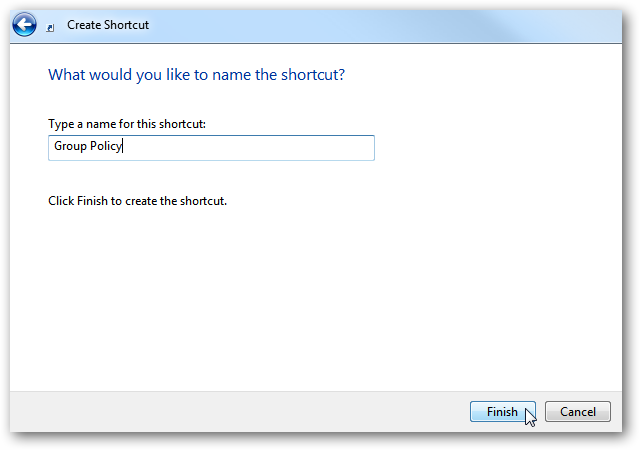
Task: Click the "Create Shortcut" window title text
Action: (108, 25)
